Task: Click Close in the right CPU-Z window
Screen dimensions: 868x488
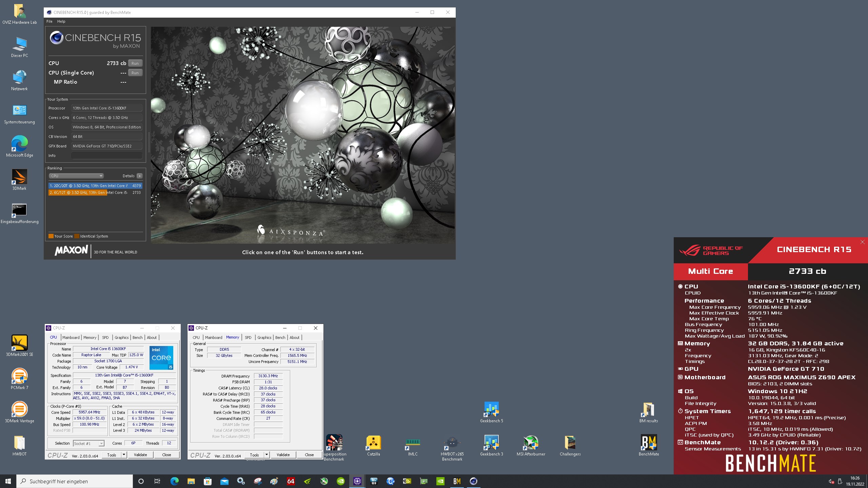Action: (309, 455)
